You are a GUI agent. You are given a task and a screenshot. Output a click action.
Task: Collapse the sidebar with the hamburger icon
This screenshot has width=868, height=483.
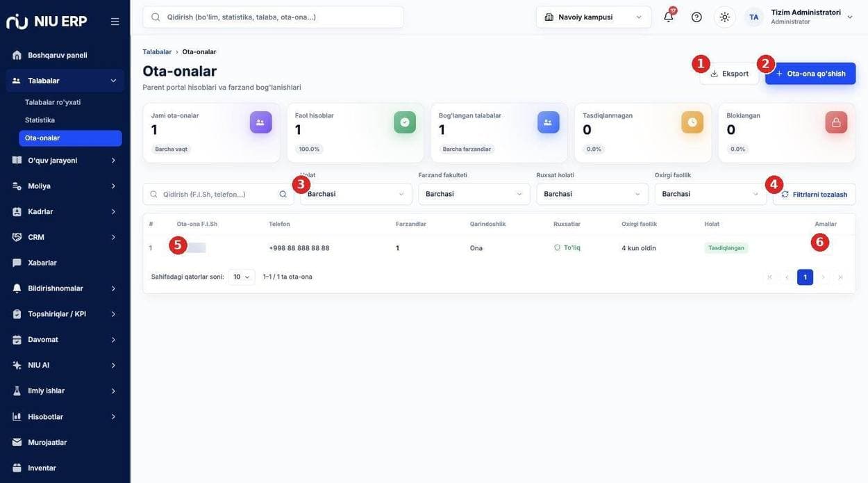(115, 22)
